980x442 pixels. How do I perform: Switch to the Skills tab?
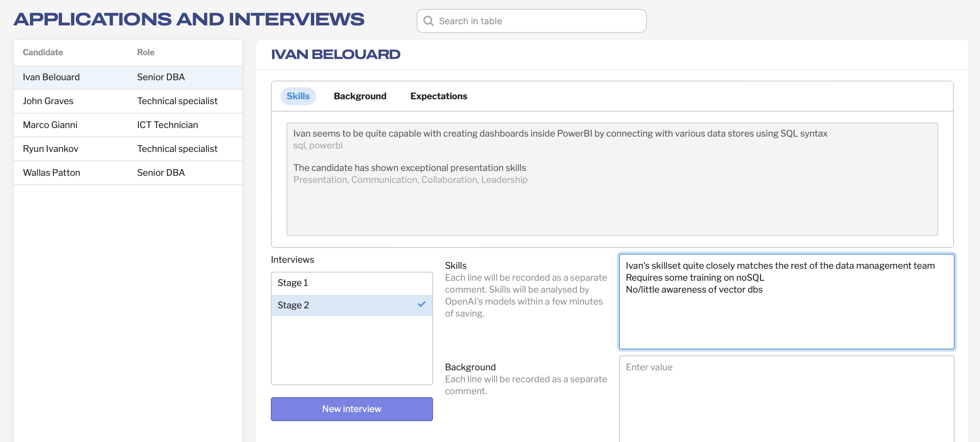click(x=298, y=96)
